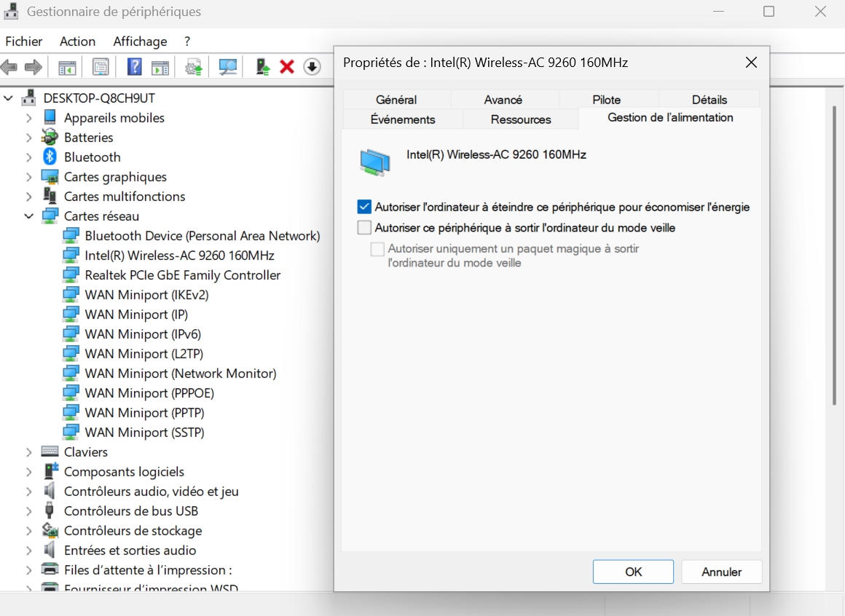This screenshot has height=616, width=845.
Task: Click the show/hide console tree icon
Action: [x=67, y=67]
